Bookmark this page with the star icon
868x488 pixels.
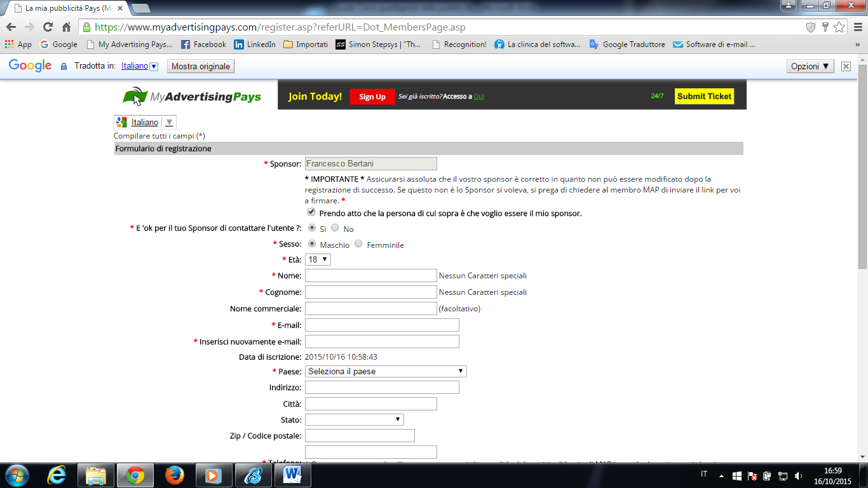pyautogui.click(x=839, y=27)
